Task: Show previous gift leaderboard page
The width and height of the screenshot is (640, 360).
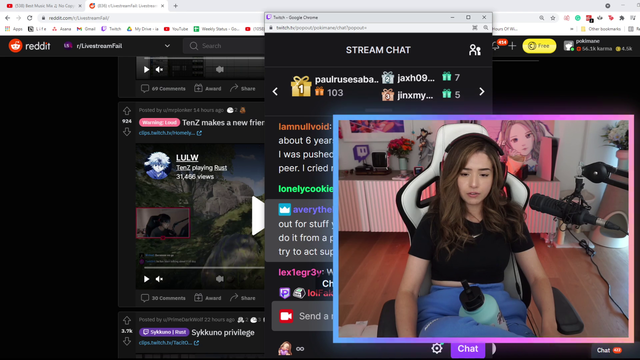Action: point(275,92)
